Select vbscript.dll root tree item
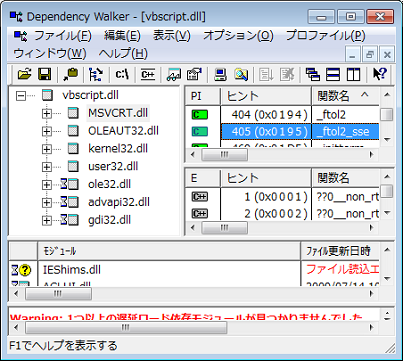Image resolution: width=403 pixels, height=361 pixels. click(x=90, y=95)
